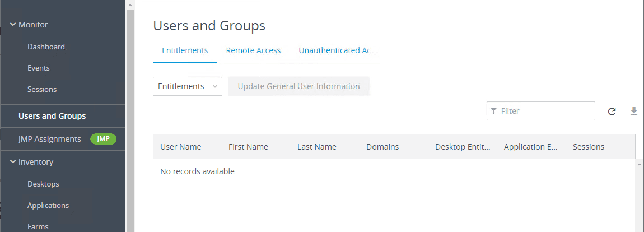
Task: Collapse the Monitor section chevron
Action: point(12,25)
